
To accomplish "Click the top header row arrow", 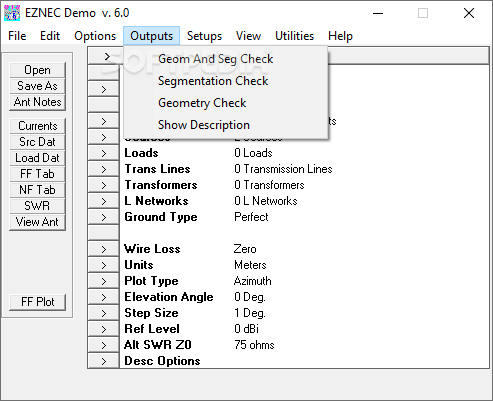I will pyautogui.click(x=106, y=57).
